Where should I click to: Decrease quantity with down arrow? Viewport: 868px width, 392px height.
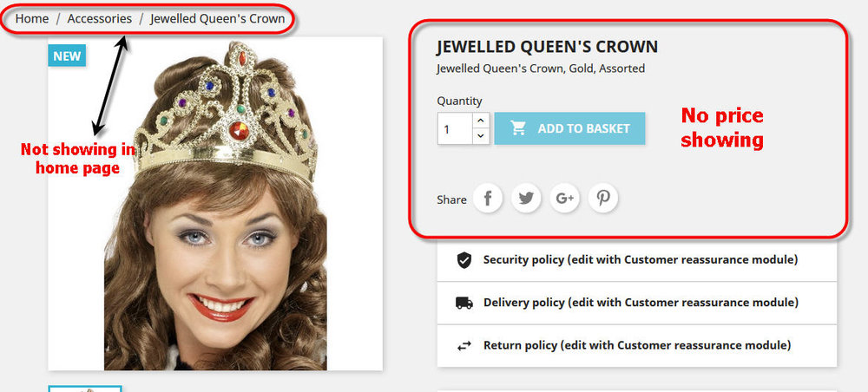pos(481,136)
